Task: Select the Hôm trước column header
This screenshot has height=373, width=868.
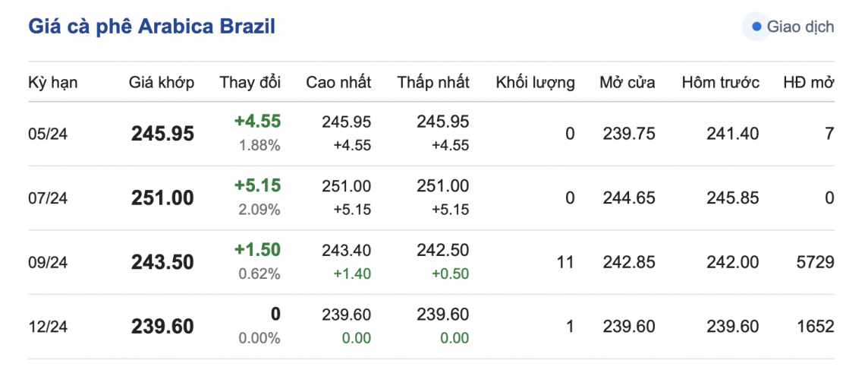Action: pyautogui.click(x=720, y=82)
